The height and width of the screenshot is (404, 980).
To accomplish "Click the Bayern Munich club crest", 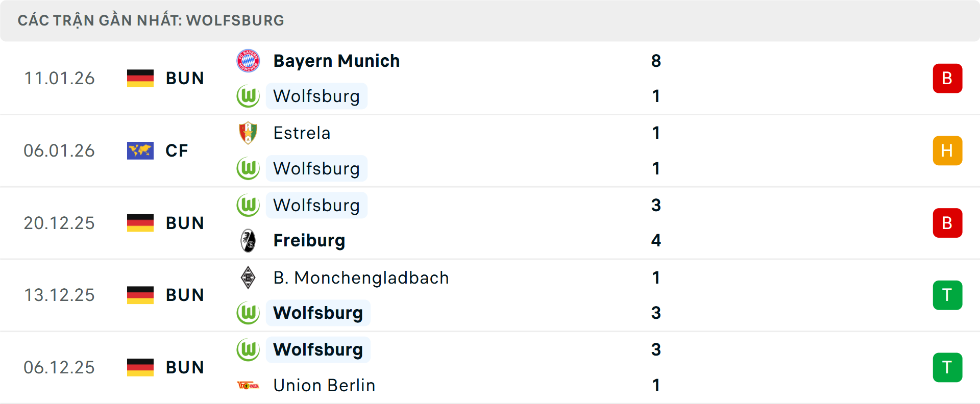I will pyautogui.click(x=248, y=61).
